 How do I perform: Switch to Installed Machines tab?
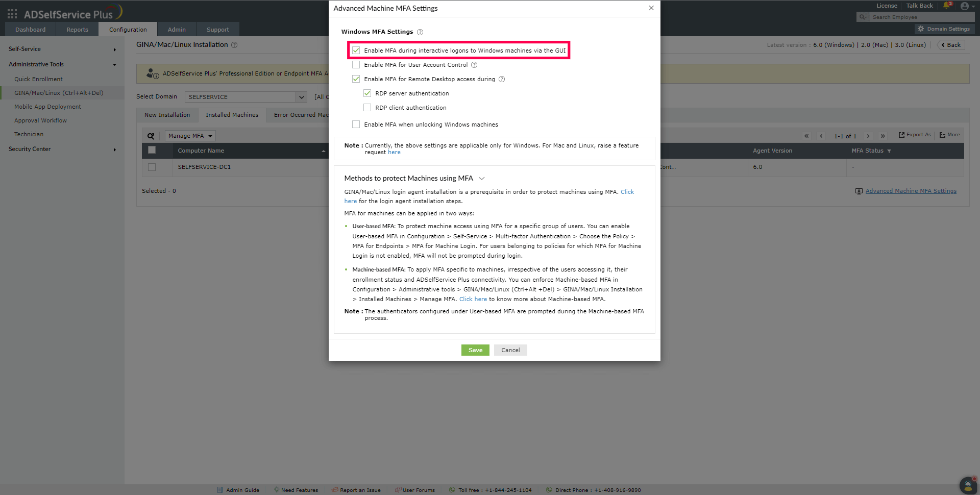(232, 115)
